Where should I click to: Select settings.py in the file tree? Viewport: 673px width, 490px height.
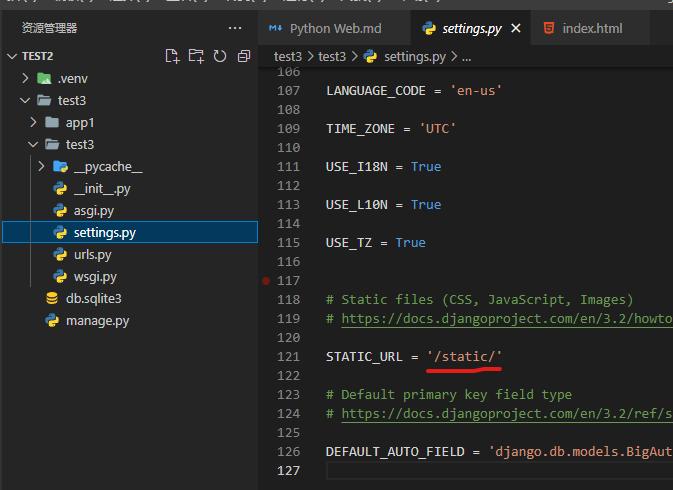tap(130, 232)
